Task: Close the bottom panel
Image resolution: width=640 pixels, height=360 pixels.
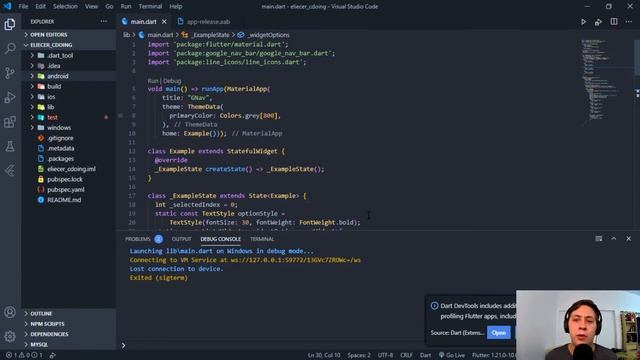Action: pos(629,239)
